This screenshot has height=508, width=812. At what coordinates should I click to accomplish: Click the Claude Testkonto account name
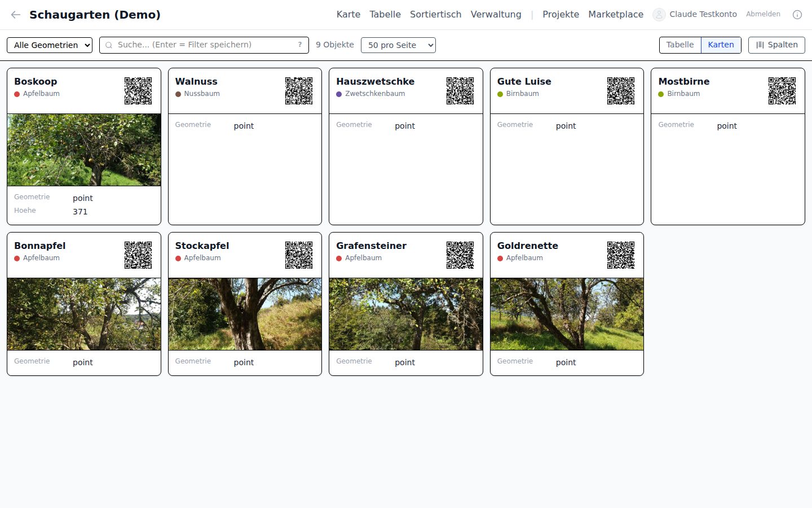pos(703,15)
